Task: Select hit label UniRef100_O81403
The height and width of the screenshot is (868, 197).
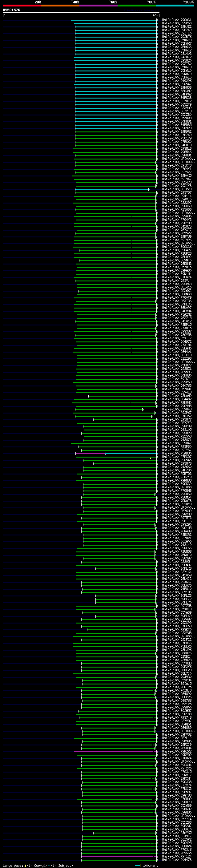Action: click(x=176, y=54)
